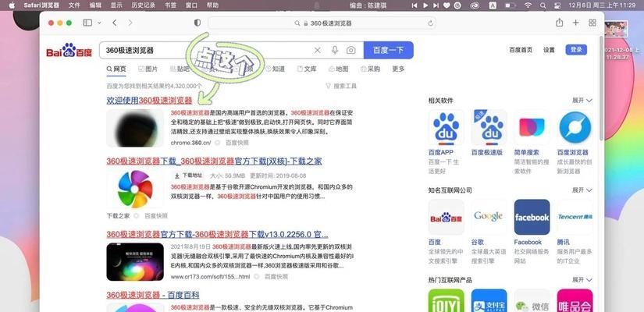644x312 pixels.
Task: Open the 360极速浏览器 - 百度百科 result
Action: click(153, 295)
